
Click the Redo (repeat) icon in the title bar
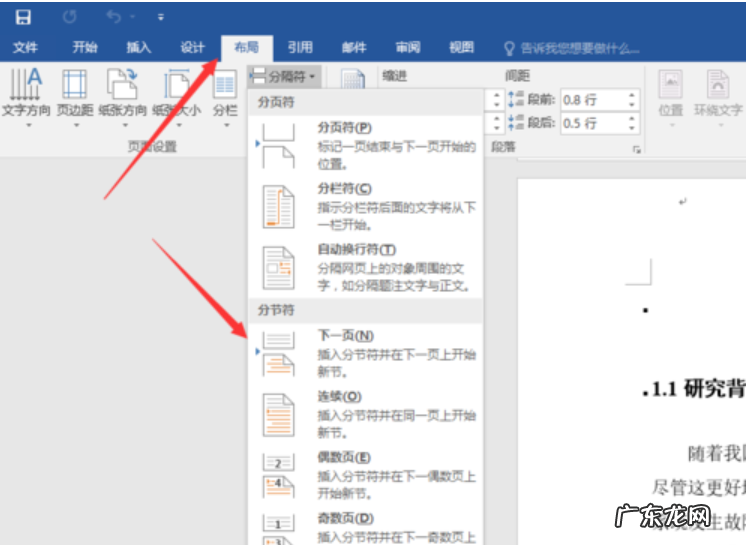pos(70,17)
